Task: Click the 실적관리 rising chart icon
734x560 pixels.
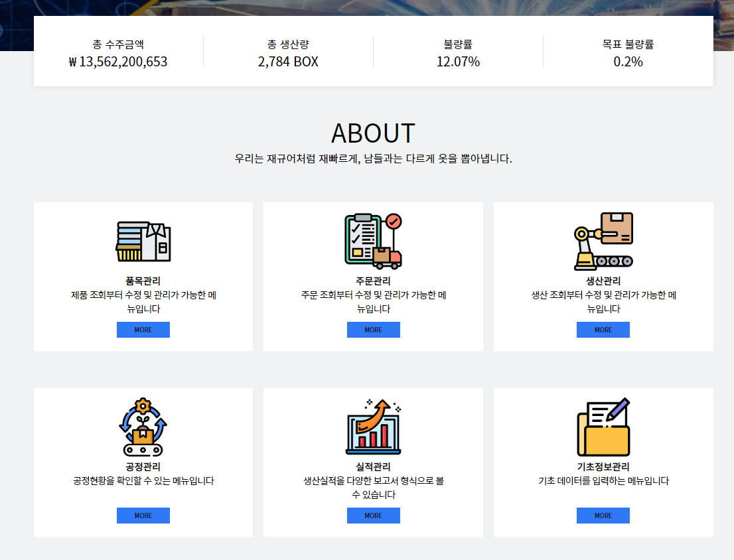Action: [373, 426]
